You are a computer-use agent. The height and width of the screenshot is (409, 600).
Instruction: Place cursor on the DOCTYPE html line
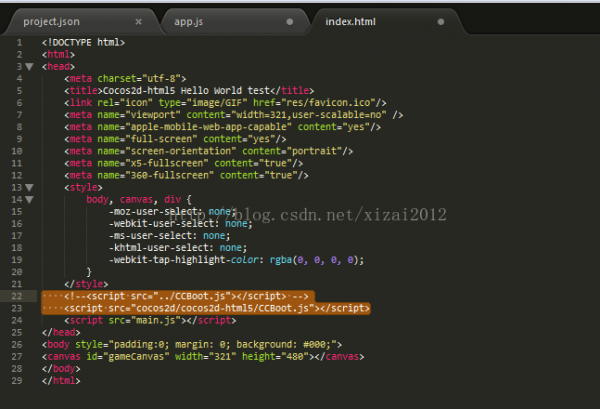pos(83,42)
